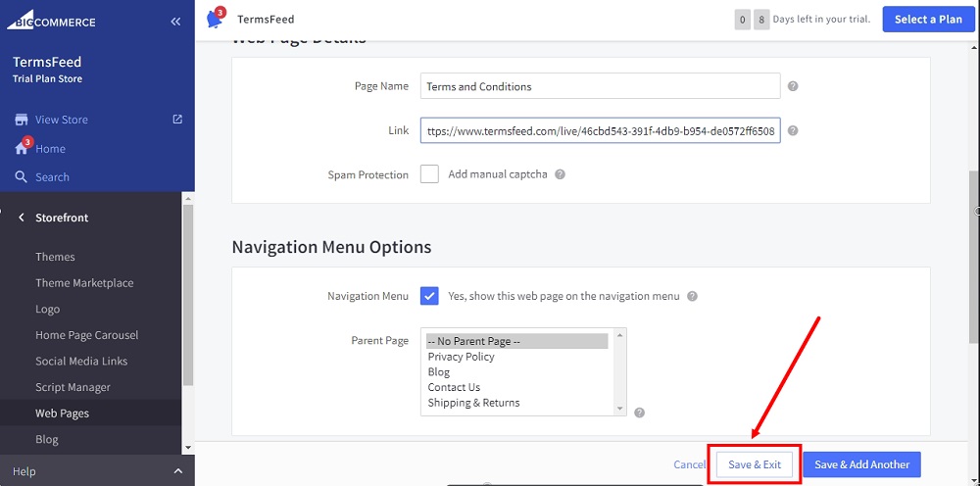980x486 pixels.
Task: Open Blog in sidebar menu
Action: pyautogui.click(x=47, y=439)
